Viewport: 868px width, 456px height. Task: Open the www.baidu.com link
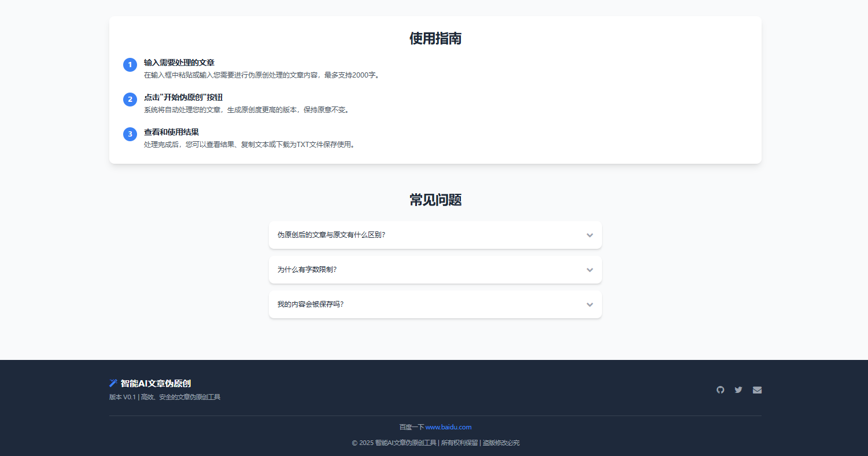(449, 426)
